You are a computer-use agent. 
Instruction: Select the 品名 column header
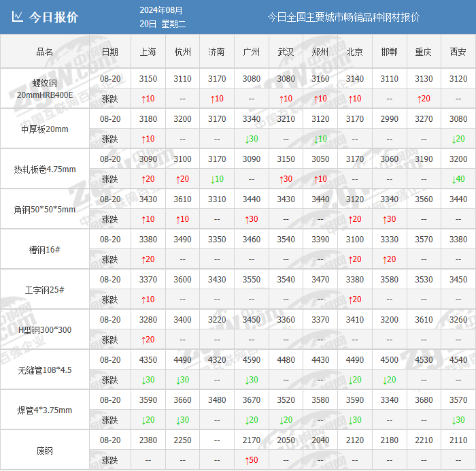tap(45, 52)
